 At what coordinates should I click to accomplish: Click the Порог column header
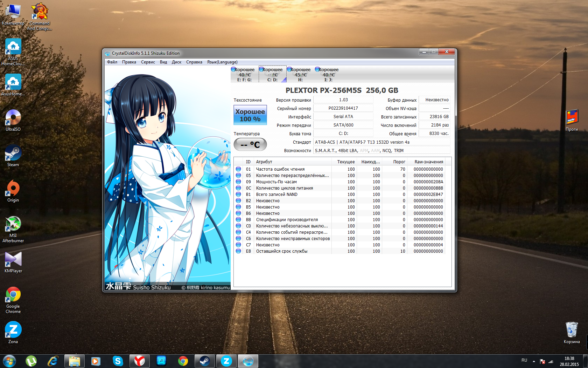tap(395, 162)
